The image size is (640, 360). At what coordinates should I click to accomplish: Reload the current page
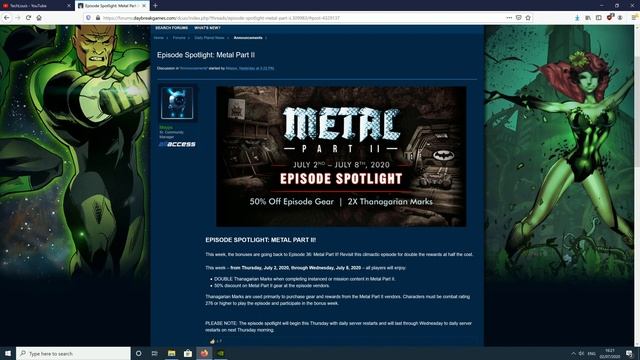(28, 18)
